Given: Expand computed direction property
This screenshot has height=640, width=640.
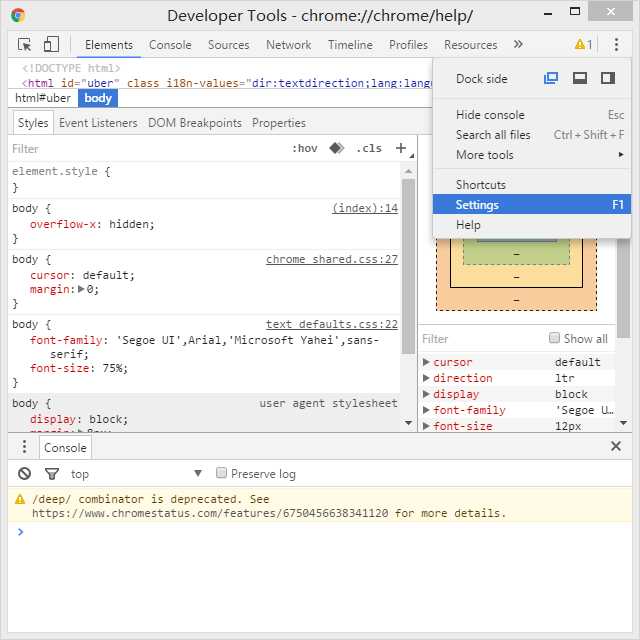Looking at the screenshot, I should [x=426, y=378].
